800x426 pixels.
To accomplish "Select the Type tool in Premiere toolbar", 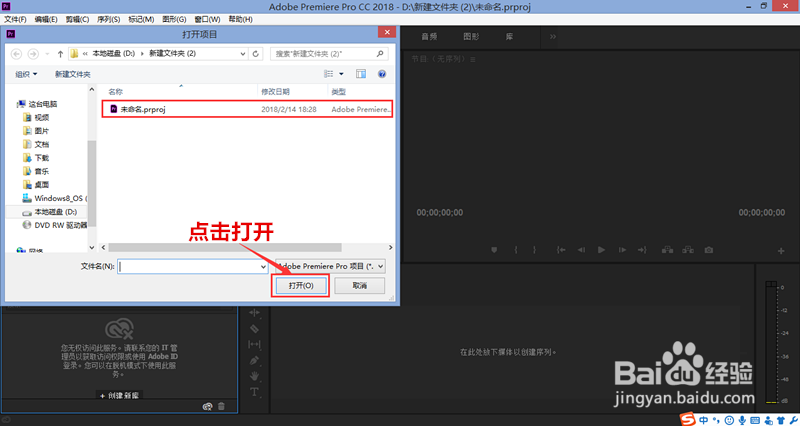I will tap(254, 392).
